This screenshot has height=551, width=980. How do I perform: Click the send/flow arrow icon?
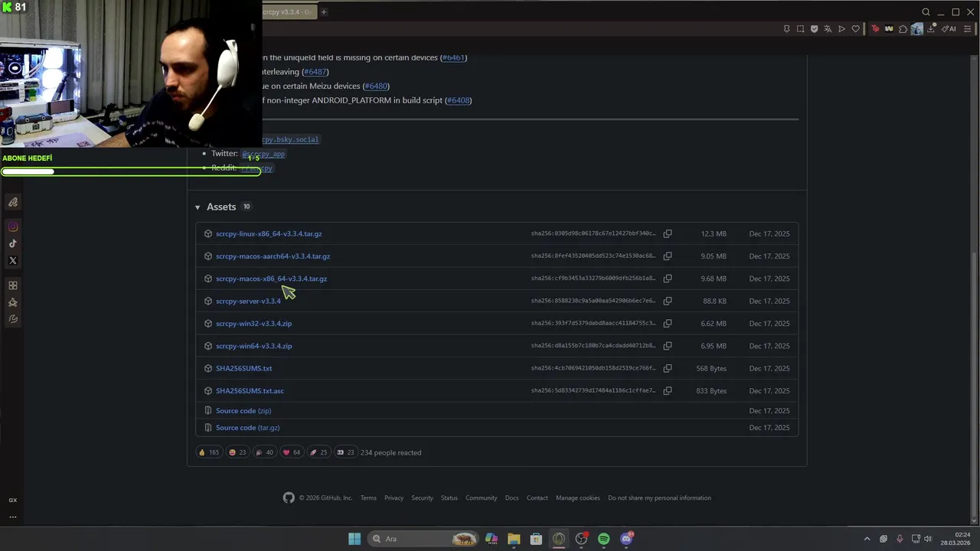click(x=841, y=29)
